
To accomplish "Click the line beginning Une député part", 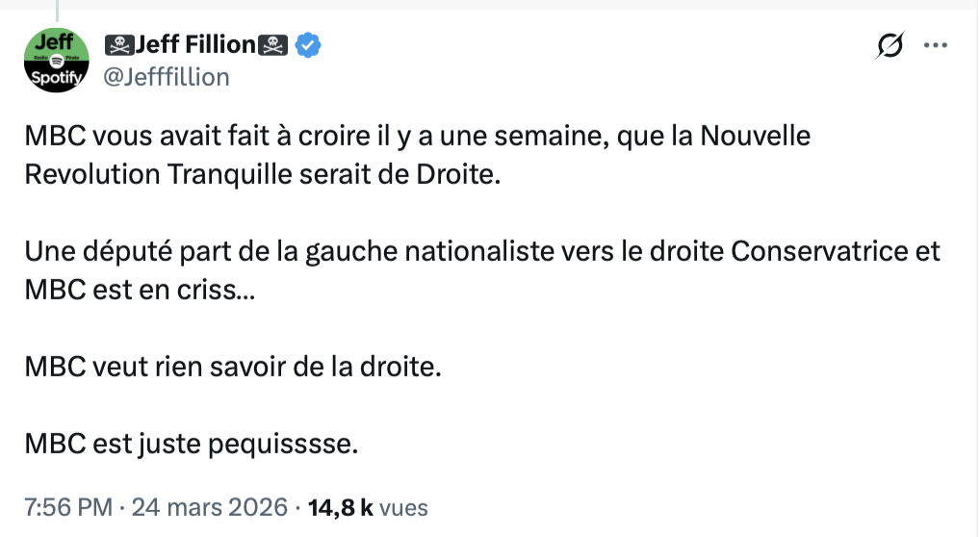I will [x=481, y=251].
